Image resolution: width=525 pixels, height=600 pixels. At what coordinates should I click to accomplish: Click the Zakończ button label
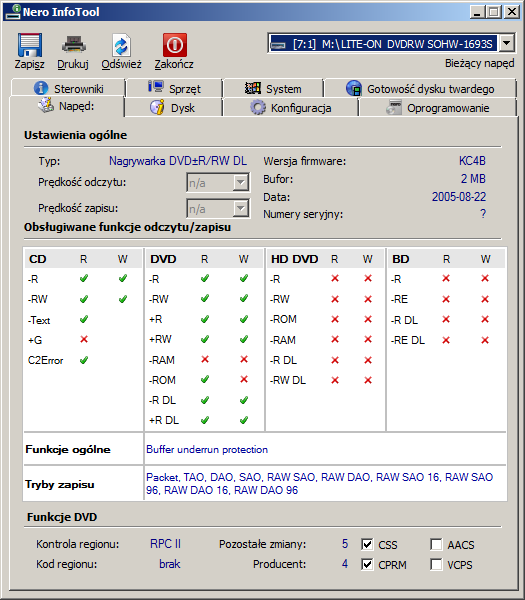pyautogui.click(x=174, y=64)
